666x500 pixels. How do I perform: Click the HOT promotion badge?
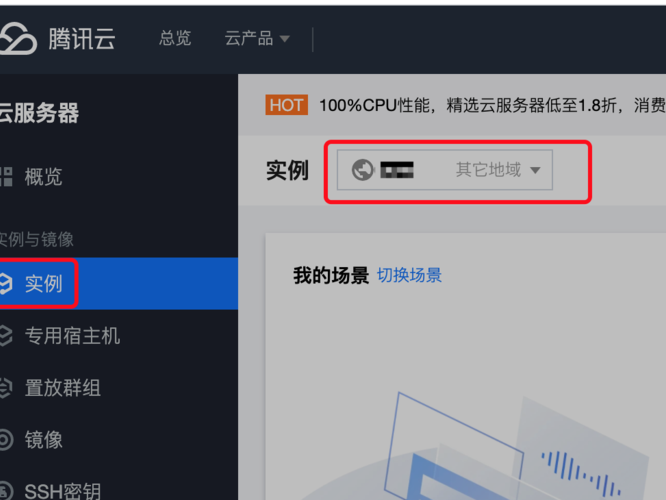tap(287, 105)
